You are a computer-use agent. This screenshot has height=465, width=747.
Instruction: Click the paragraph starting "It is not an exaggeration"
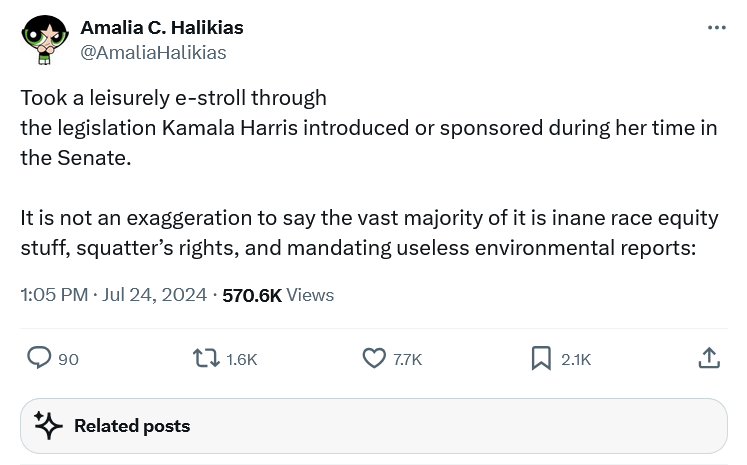pyautogui.click(x=368, y=233)
